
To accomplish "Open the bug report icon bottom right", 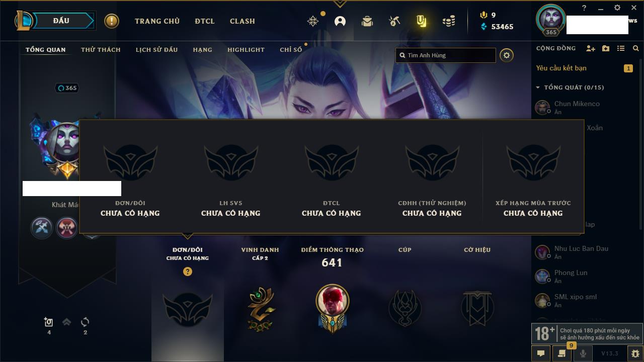I will click(x=635, y=353).
